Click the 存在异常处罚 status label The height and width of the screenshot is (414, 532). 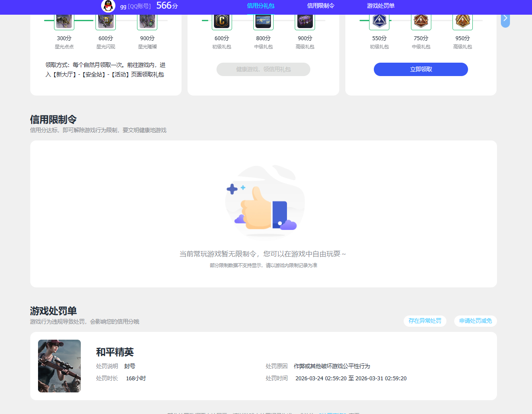click(x=425, y=321)
